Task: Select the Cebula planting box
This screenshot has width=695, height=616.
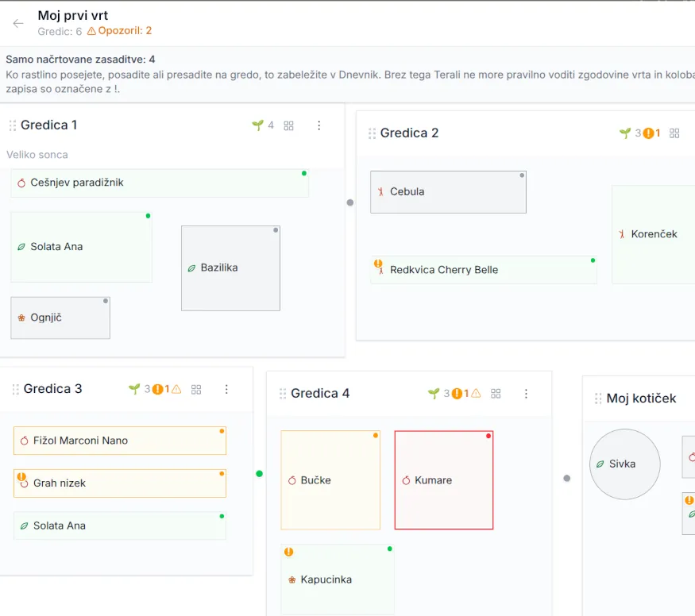Action: (448, 192)
